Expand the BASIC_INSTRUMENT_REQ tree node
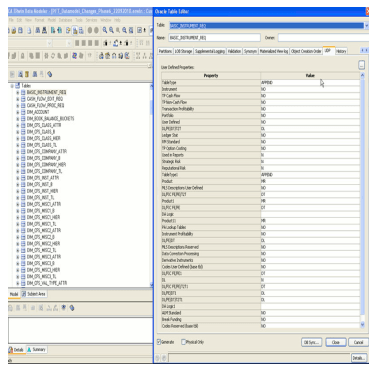Screen dimensions: 380x369 click(18, 92)
